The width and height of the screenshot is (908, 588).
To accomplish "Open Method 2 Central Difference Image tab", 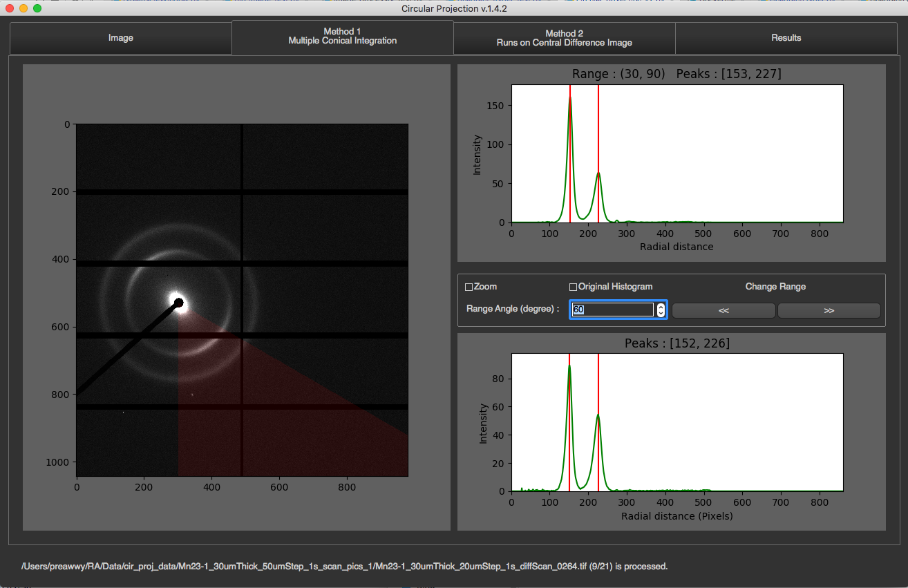I will (x=564, y=38).
